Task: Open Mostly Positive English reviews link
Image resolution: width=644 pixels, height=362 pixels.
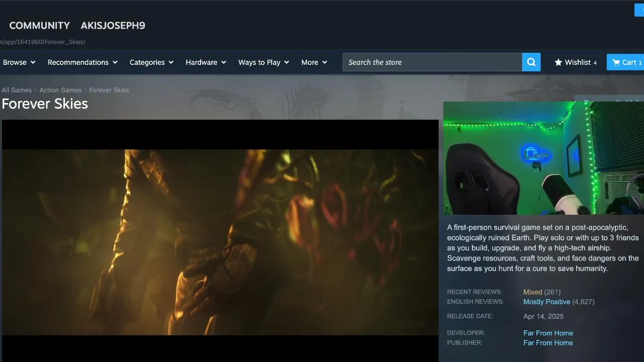Action: pyautogui.click(x=546, y=302)
